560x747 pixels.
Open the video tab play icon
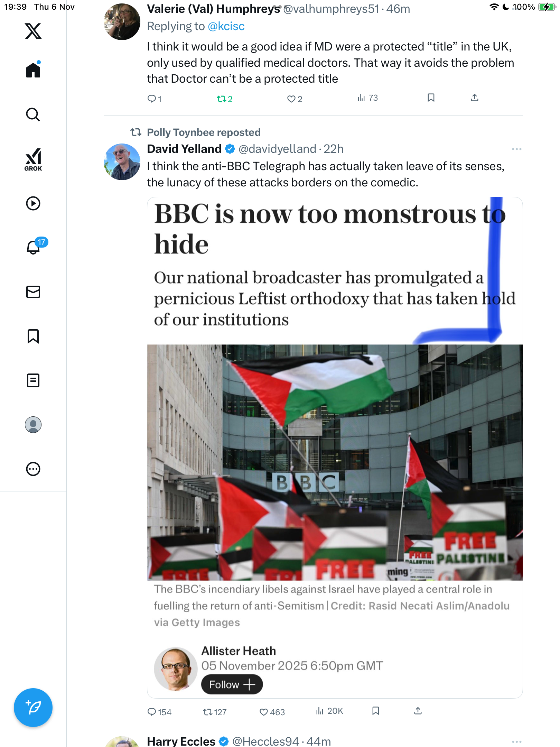[x=33, y=203]
